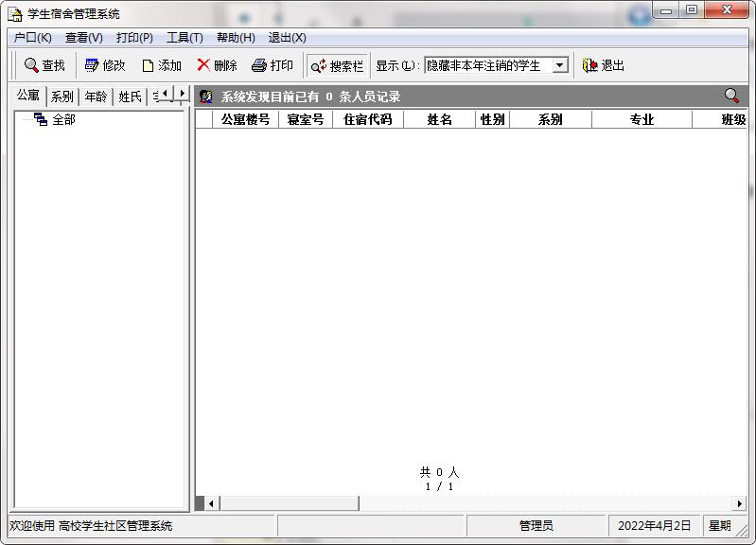The image size is (756, 545).
Task: Sort by the 姓名 column header
Action: point(439,119)
